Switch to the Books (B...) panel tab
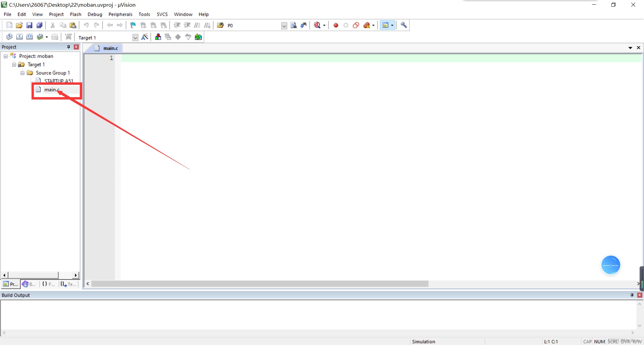Image resolution: width=644 pixels, height=345 pixels. (29, 284)
